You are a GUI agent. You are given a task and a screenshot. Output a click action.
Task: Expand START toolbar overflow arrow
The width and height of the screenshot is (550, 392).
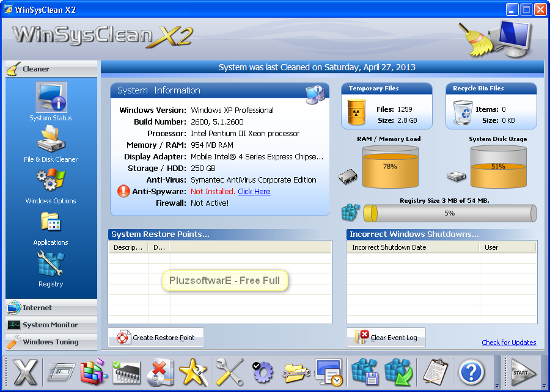pyautogui.click(x=544, y=386)
